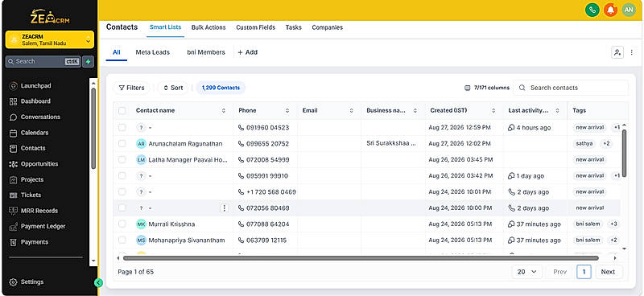Click the add contact person icon
The image size is (644, 296).
click(x=617, y=52)
